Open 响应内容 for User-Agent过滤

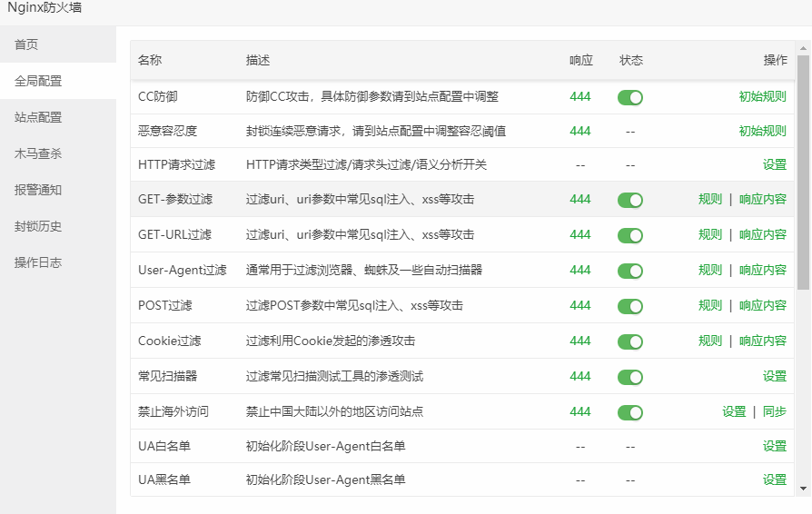point(762,270)
